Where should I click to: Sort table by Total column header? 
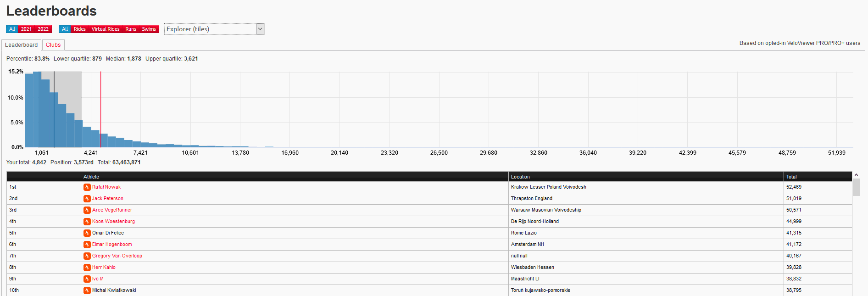818,177
